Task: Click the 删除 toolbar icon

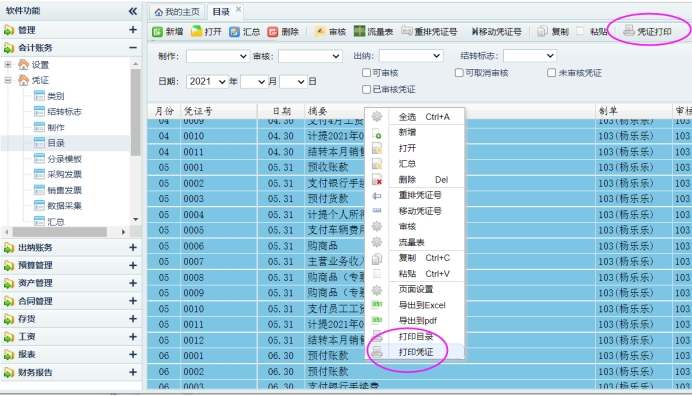Action: click(273, 32)
